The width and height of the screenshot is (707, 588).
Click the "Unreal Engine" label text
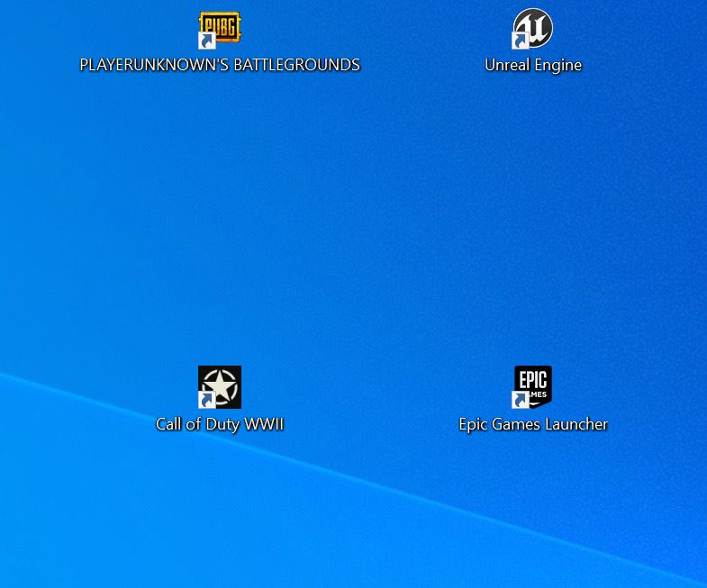point(533,66)
